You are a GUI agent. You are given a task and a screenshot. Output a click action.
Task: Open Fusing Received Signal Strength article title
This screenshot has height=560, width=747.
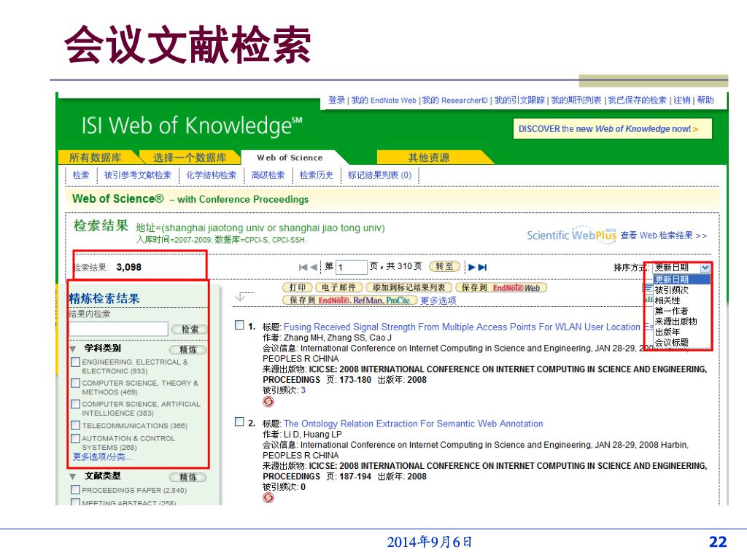pyautogui.click(x=469, y=327)
